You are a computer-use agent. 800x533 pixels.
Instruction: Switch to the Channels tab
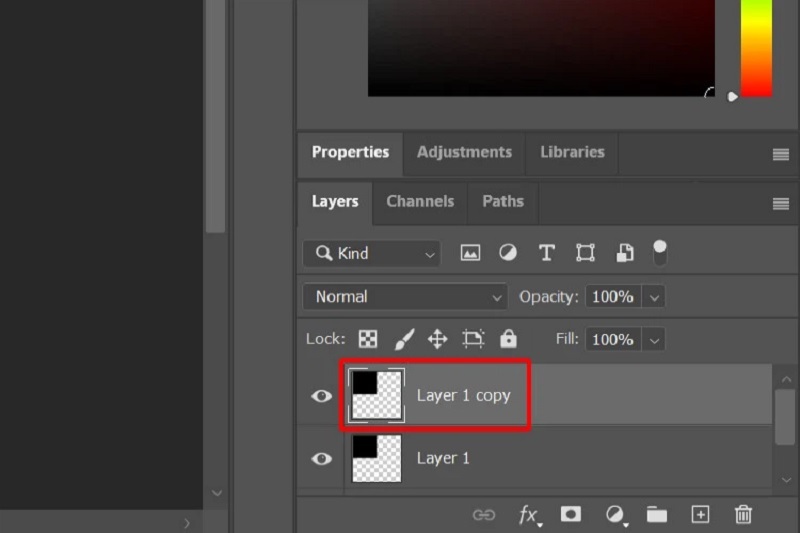click(x=420, y=201)
